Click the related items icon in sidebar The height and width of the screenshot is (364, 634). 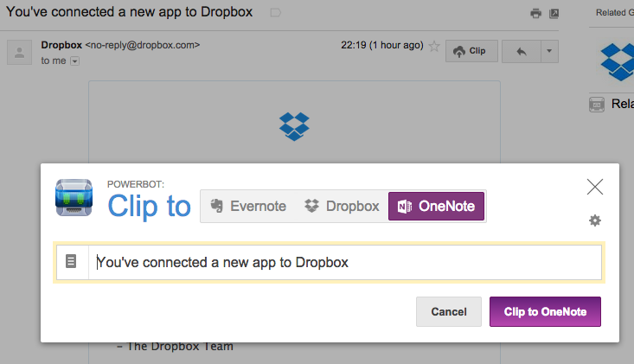coord(597,105)
